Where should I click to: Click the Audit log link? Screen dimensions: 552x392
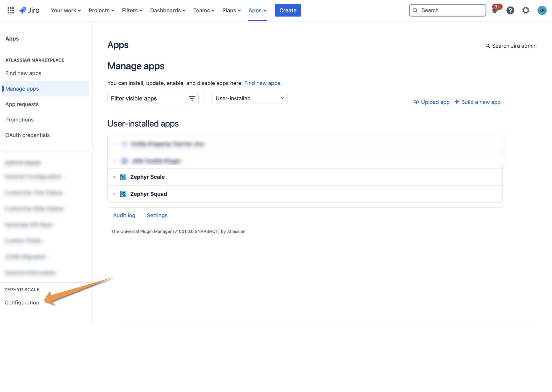click(x=124, y=215)
